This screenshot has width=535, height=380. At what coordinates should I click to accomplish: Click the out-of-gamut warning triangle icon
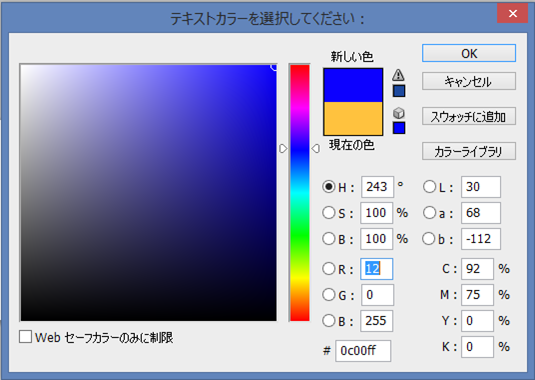399,75
